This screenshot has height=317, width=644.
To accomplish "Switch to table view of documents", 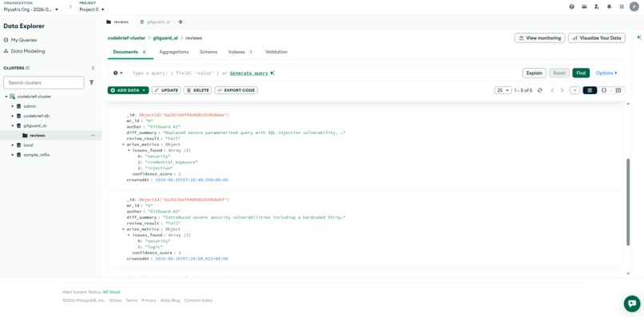I will pyautogui.click(x=618, y=90).
